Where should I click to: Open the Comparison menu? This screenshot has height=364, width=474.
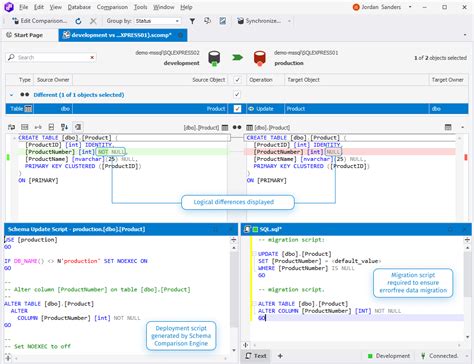[x=112, y=7]
